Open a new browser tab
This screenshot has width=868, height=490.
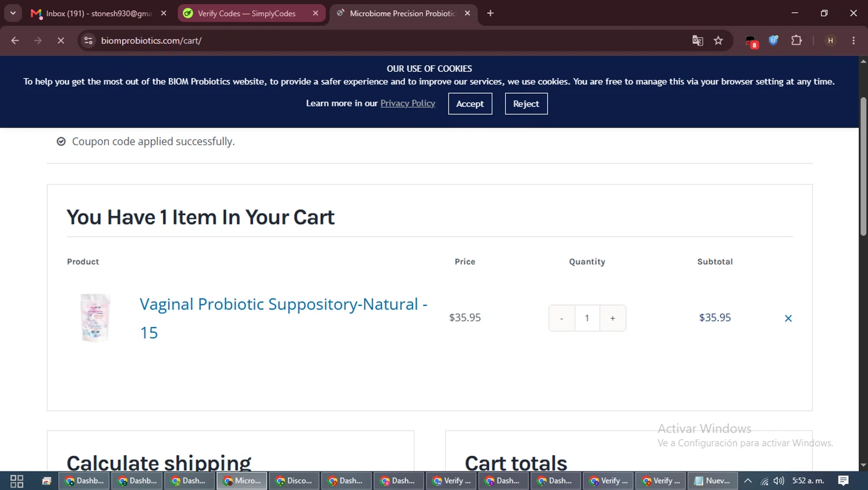click(x=490, y=13)
